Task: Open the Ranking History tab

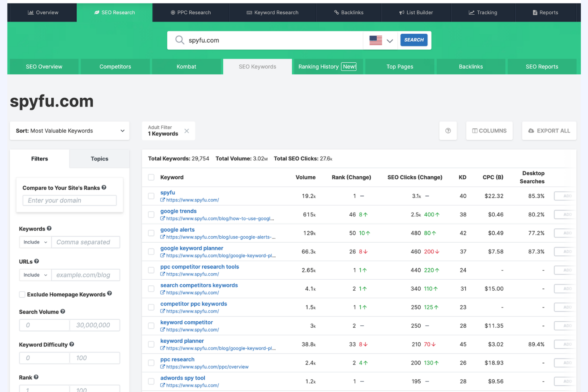Action: [x=327, y=66]
